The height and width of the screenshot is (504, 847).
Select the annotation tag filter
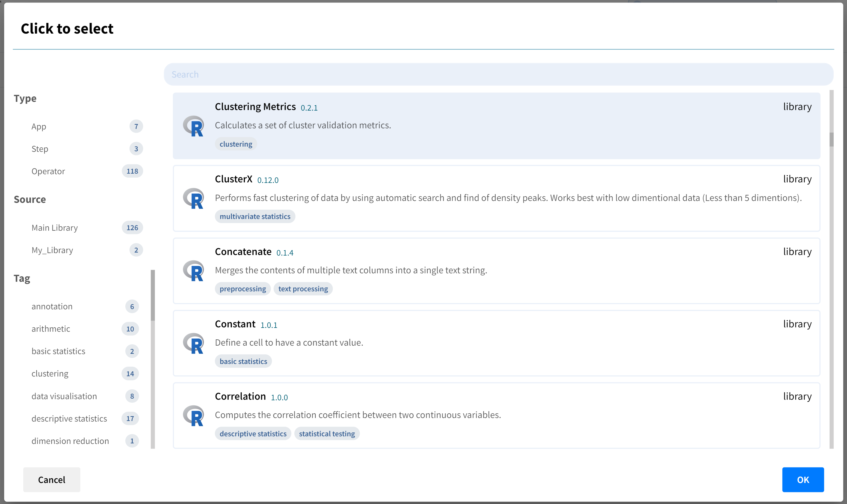point(52,306)
